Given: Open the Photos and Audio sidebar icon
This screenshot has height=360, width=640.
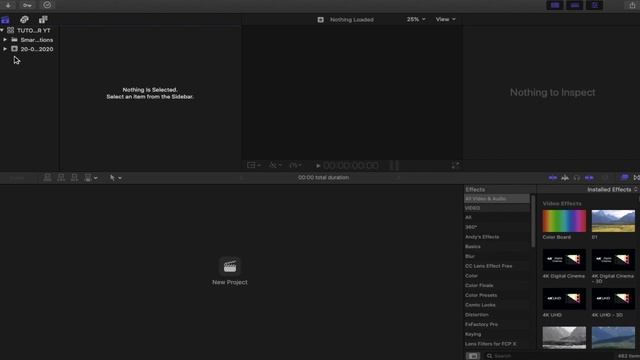Looking at the screenshot, I should [24, 19].
